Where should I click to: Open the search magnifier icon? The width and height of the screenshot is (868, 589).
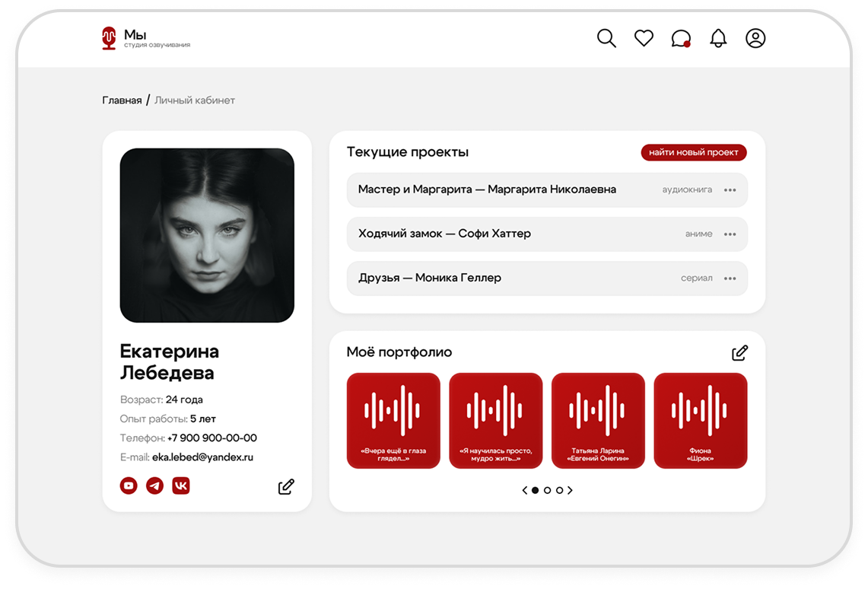click(606, 39)
